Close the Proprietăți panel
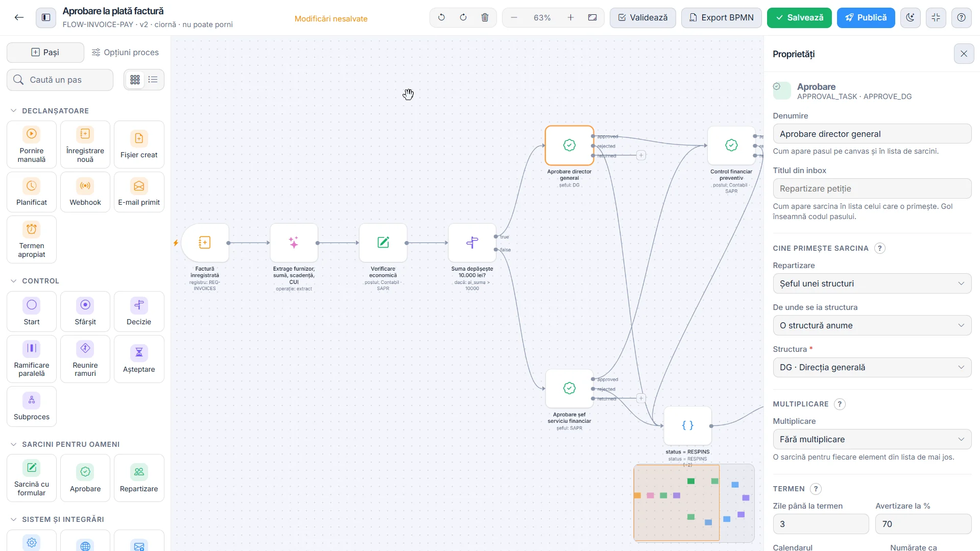980x551 pixels. 964,54
